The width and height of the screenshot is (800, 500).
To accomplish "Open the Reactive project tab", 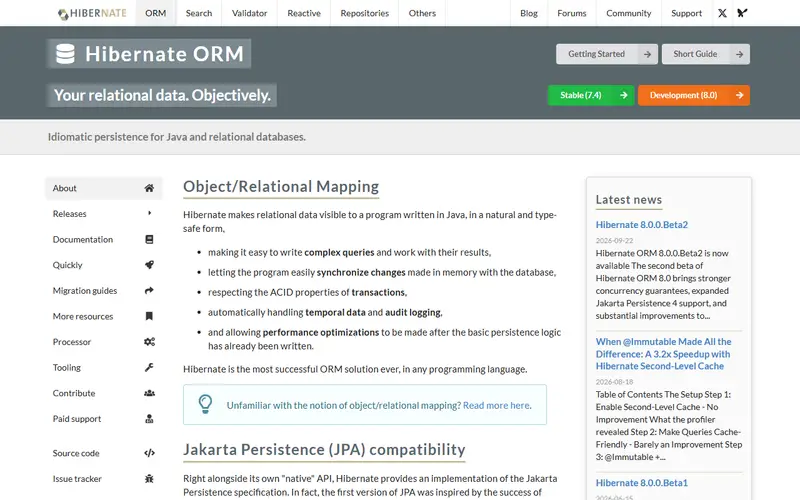I will pos(304,13).
